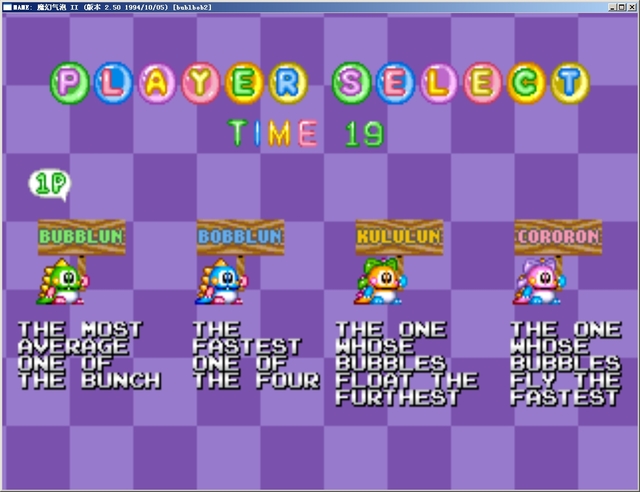Screen dimensions: 640x492
Task: Click 'The most average one' description
Action: [x=89, y=355]
